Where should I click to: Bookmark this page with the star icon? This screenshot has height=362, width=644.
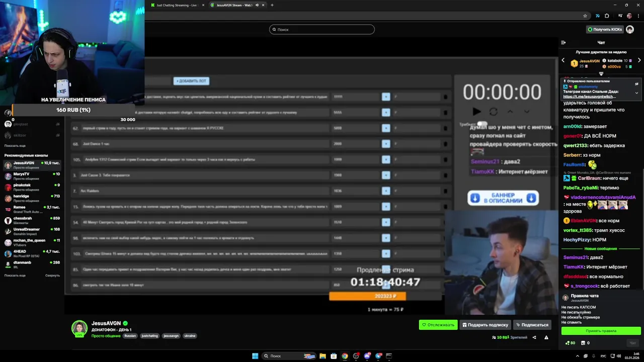[585, 16]
